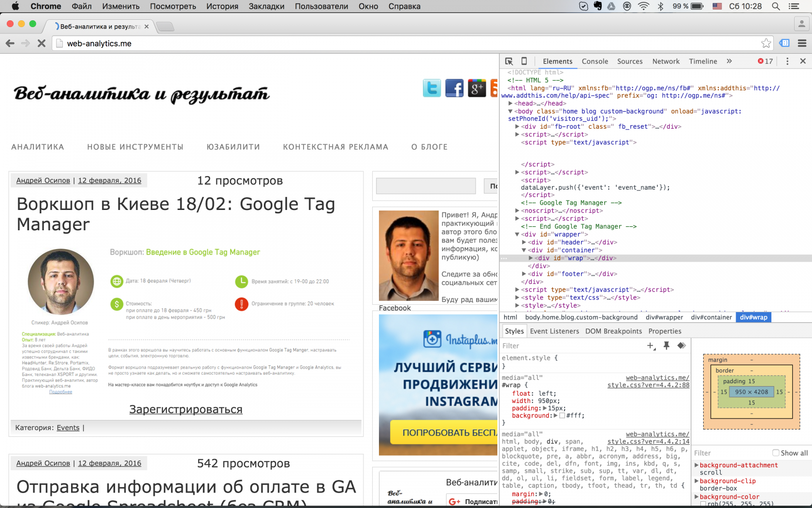Open the animations control diamond icon

pos(681,345)
